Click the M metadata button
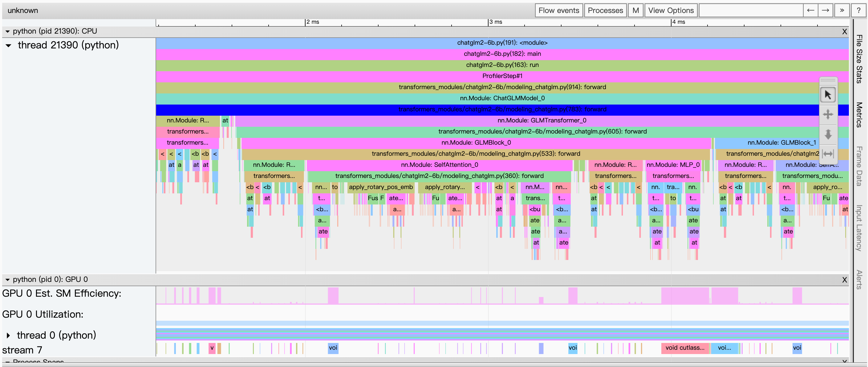Viewport: 868px width, 367px height. coord(635,10)
